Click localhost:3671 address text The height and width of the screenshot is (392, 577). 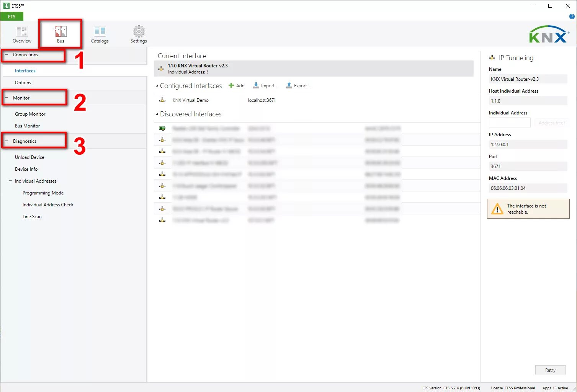262,100
